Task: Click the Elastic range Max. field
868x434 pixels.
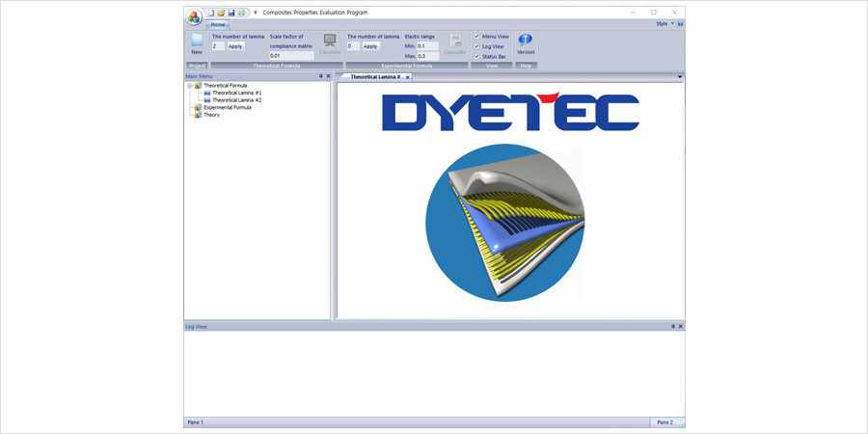Action: [x=428, y=56]
